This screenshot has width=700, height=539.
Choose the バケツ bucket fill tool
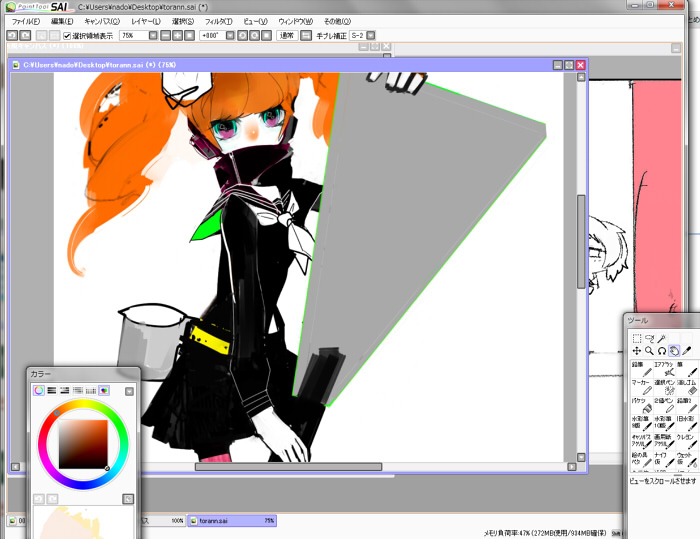(642, 405)
